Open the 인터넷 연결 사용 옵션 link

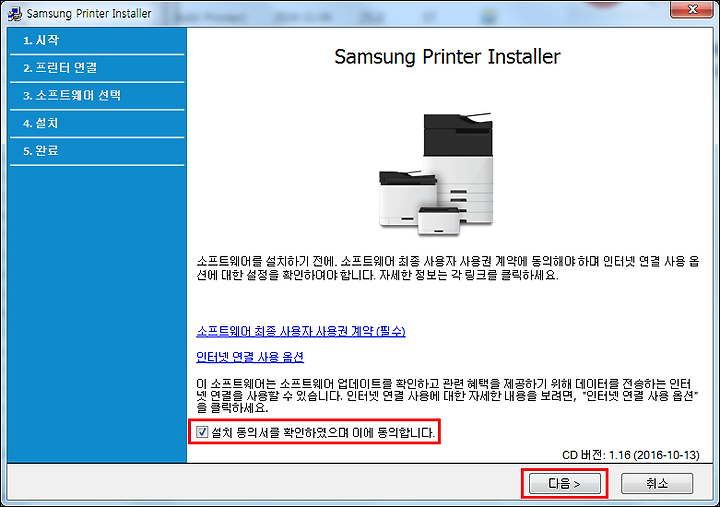click(x=250, y=357)
